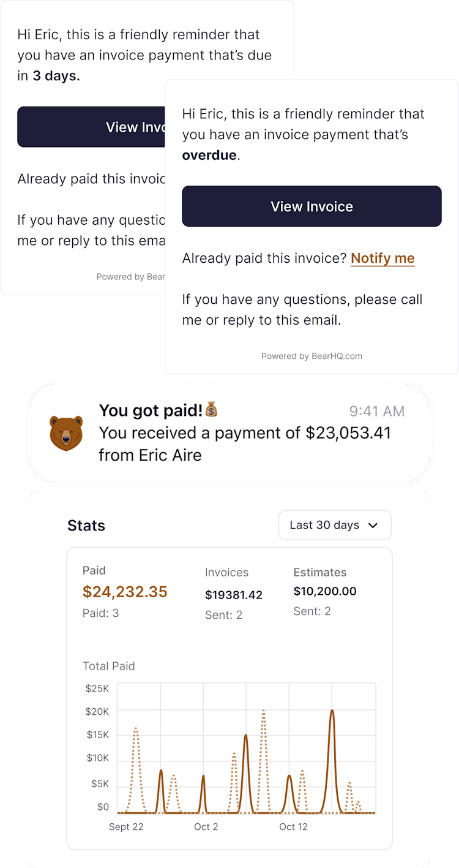The width and height of the screenshot is (459, 868).
Task: Click the Sept 22 date label
Action: point(126,827)
